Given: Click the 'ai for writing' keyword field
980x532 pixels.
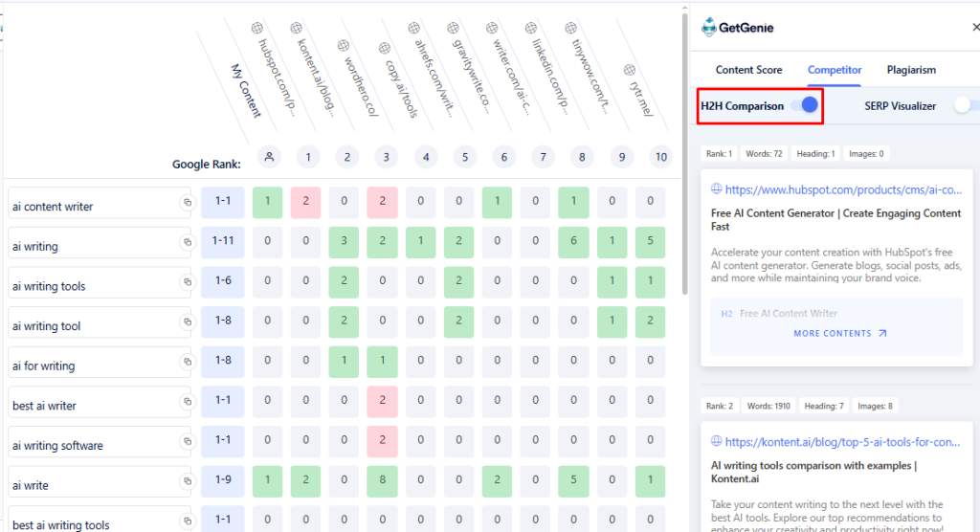Looking at the screenshot, I should point(92,365).
